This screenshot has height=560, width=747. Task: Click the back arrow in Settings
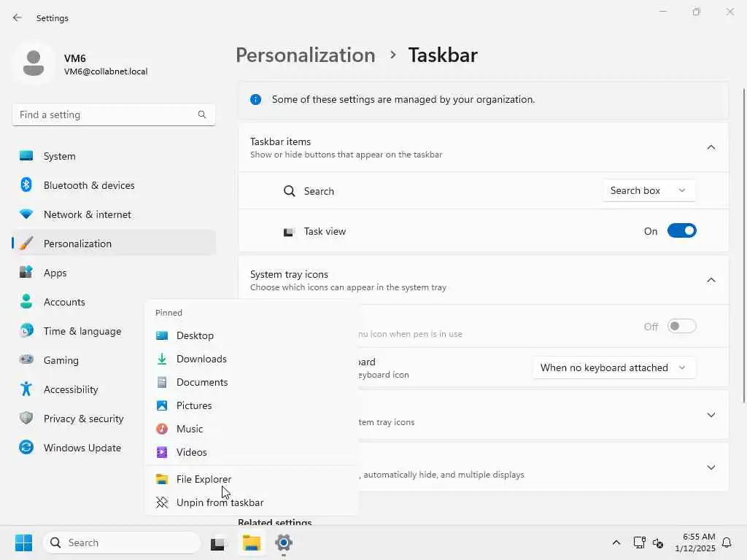point(18,17)
